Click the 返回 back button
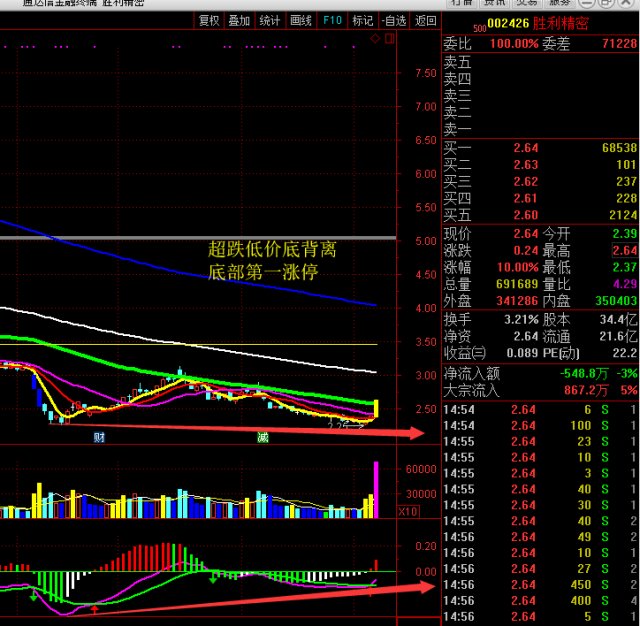This screenshot has height=626, width=640. (426, 20)
